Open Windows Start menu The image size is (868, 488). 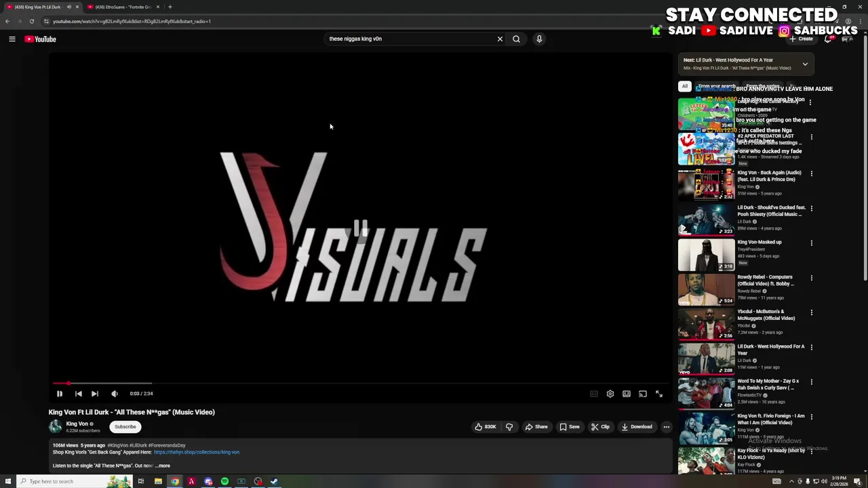7,481
